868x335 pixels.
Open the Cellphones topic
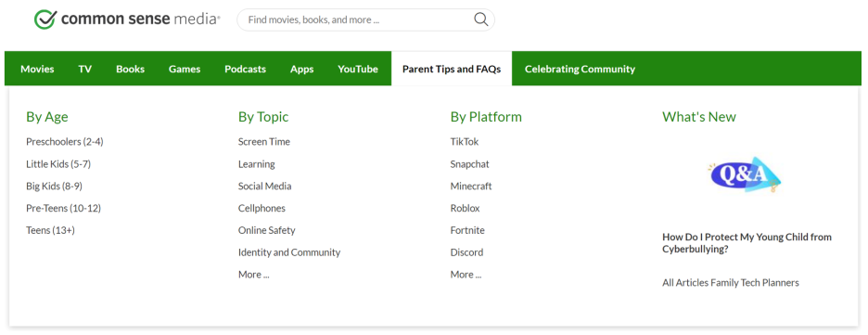coord(262,208)
